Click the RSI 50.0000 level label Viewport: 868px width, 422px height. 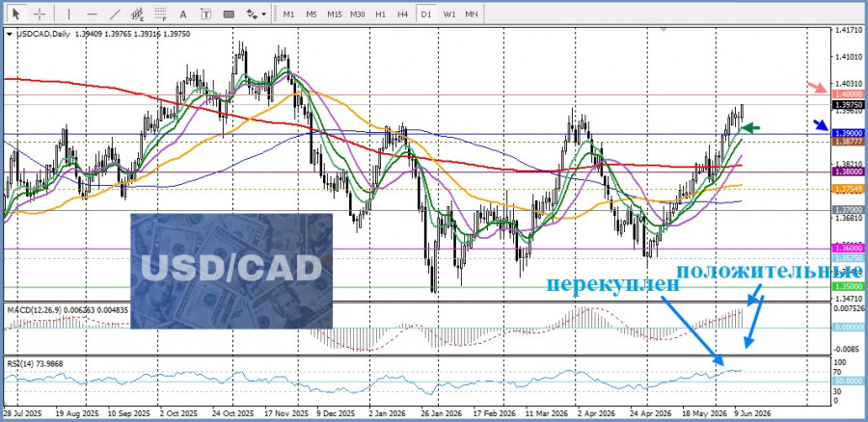tap(849, 382)
